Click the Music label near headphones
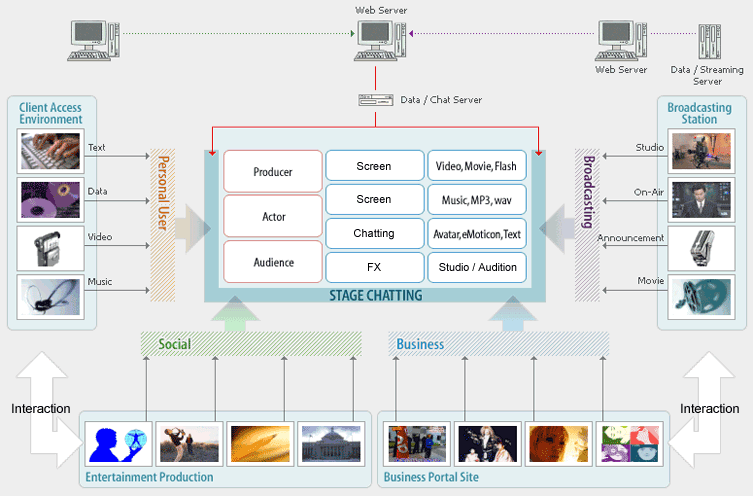The height and width of the screenshot is (496, 753). point(100,281)
